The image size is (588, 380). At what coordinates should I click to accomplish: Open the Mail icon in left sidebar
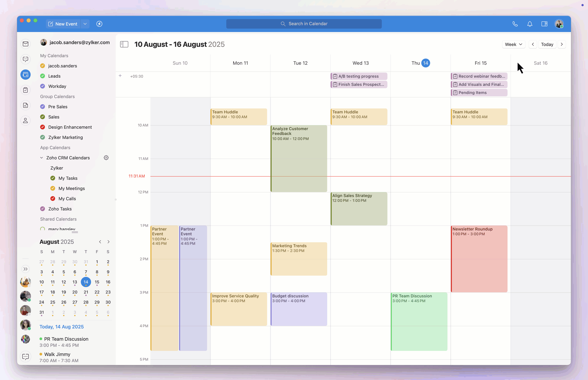point(26,44)
